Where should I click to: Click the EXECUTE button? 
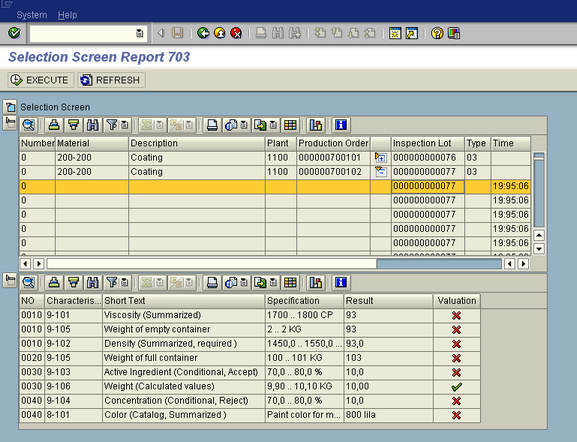(40, 80)
